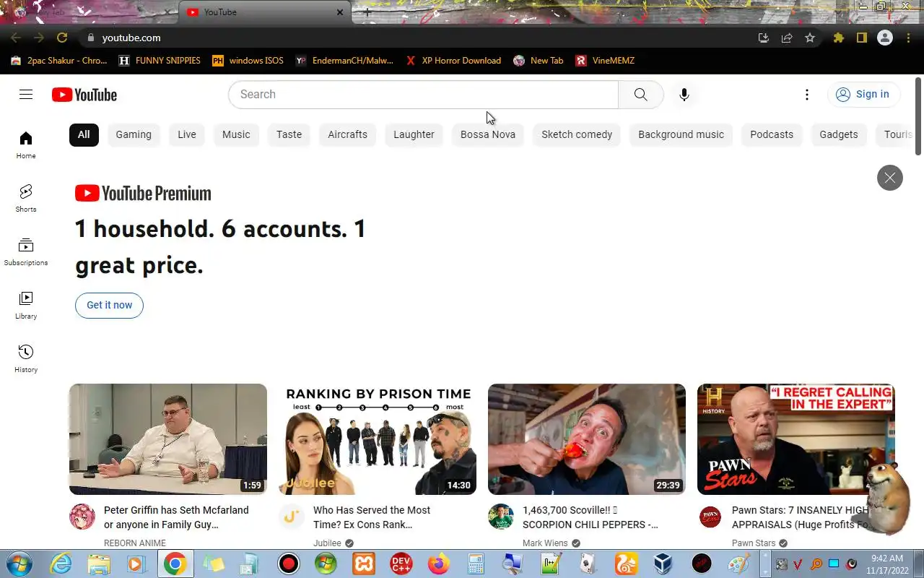
Task: Click the share this page icon
Action: tap(787, 38)
